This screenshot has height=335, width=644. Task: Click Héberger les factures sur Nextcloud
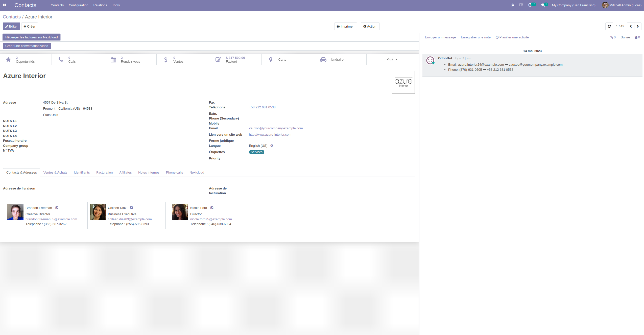pyautogui.click(x=31, y=37)
